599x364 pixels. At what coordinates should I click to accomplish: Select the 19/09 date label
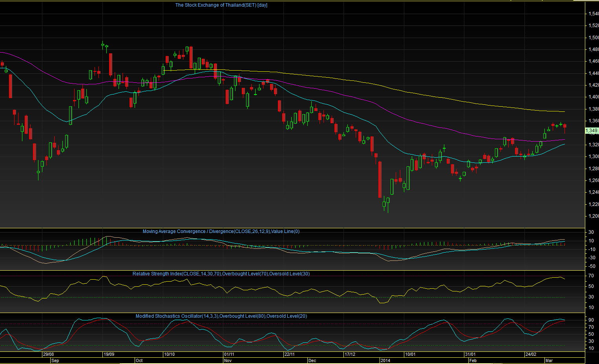click(x=109, y=354)
